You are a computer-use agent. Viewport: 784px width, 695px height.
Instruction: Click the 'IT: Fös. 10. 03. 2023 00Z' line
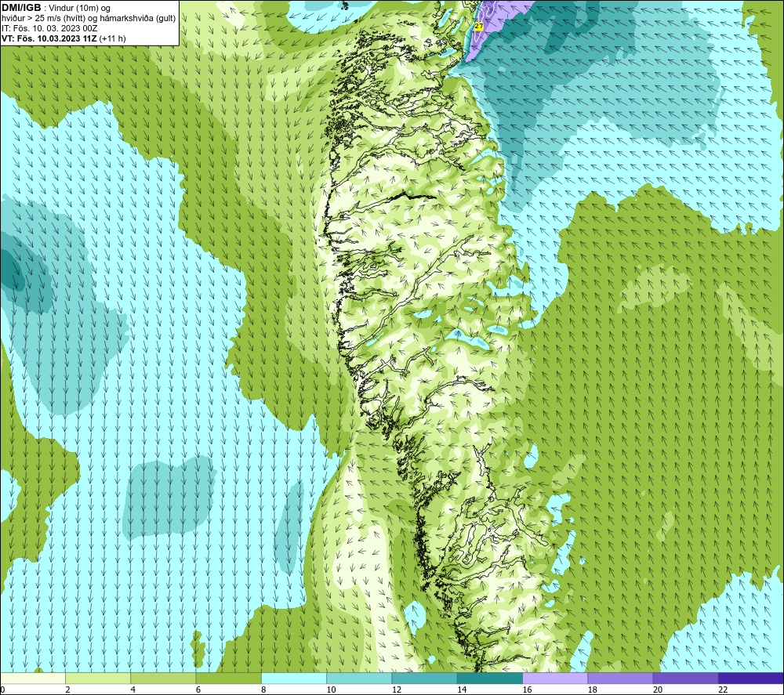tap(49, 28)
